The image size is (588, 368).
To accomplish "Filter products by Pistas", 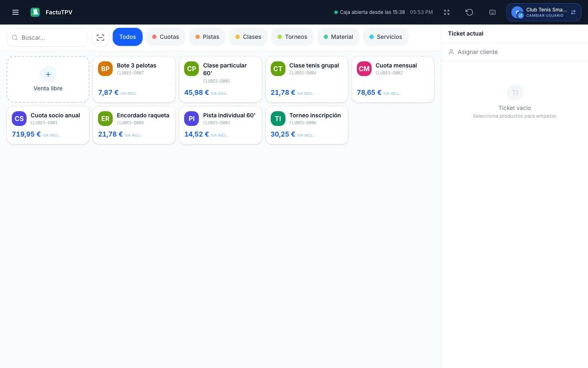I will (x=207, y=37).
